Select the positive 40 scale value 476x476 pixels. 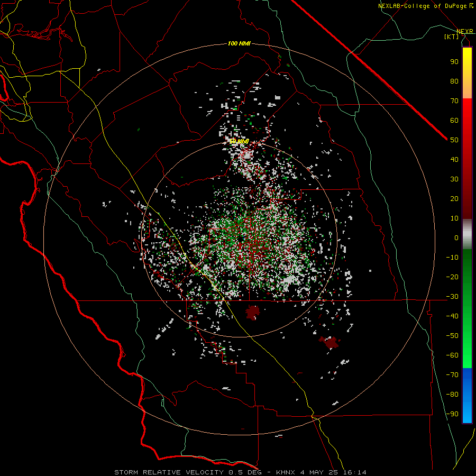[x=454, y=159]
